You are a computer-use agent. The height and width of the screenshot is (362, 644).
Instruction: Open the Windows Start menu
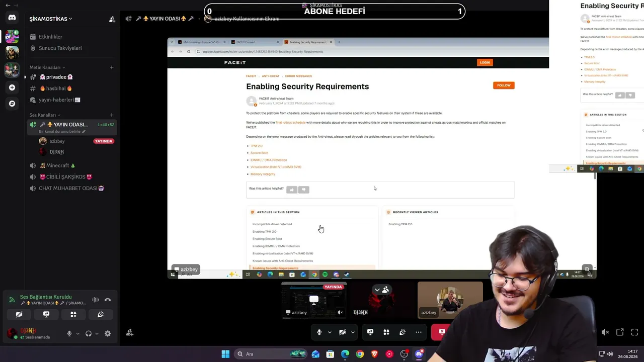tap(225, 354)
